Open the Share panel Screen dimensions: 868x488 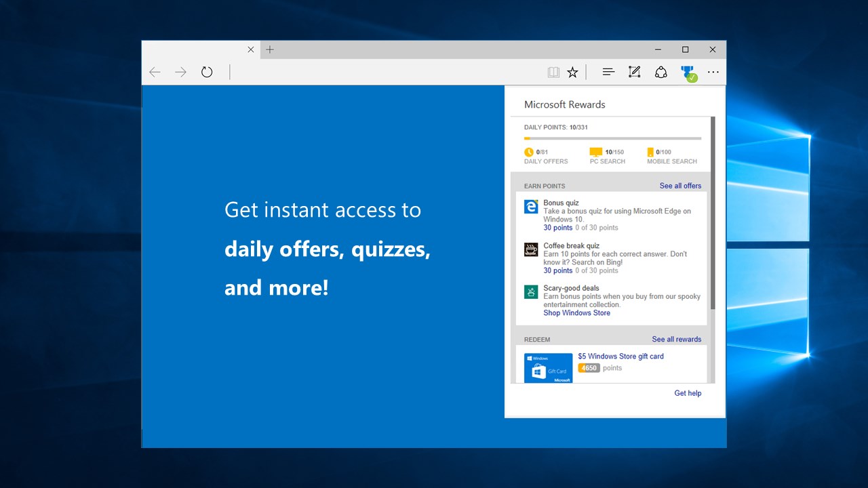[661, 71]
